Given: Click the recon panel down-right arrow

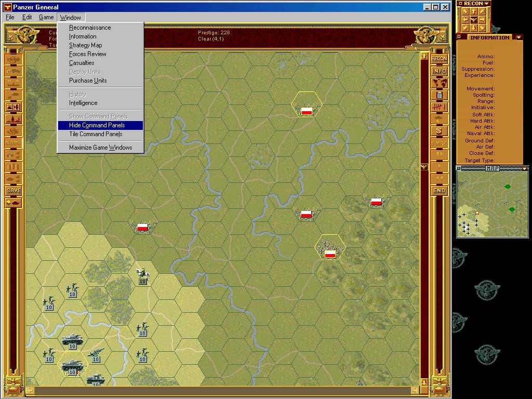Looking at the screenshot, I should click(x=482, y=28).
